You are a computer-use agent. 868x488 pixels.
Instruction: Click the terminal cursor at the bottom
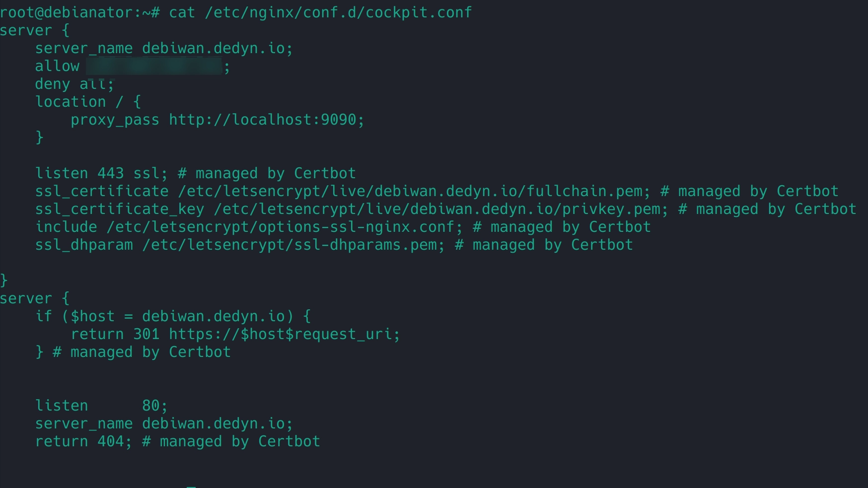pos(191,487)
